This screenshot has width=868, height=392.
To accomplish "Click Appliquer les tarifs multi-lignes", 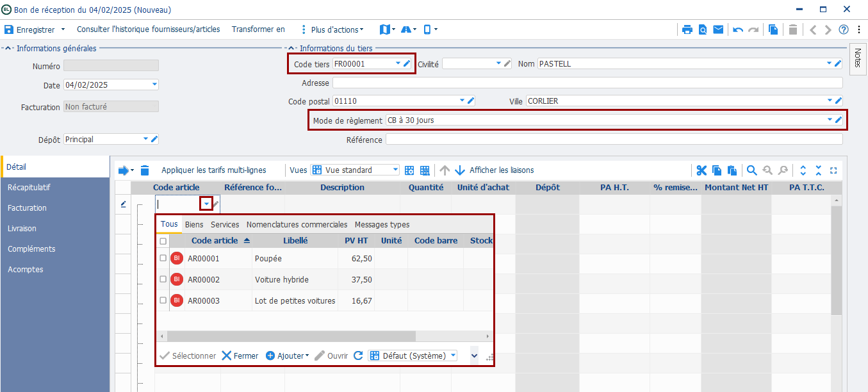I will coord(214,170).
